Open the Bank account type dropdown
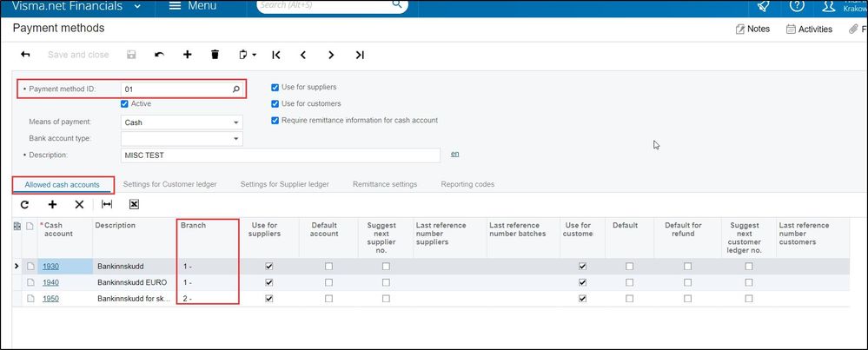 pos(235,138)
